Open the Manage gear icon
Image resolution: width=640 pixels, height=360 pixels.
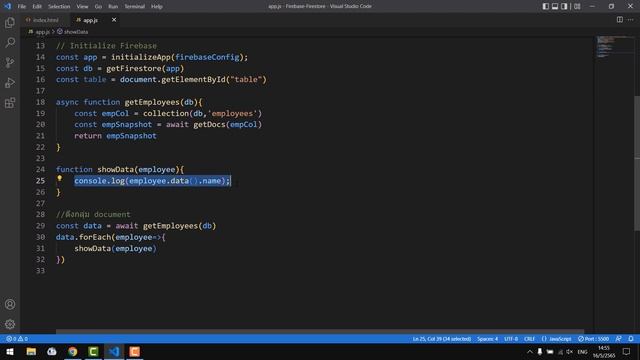coord(10,324)
